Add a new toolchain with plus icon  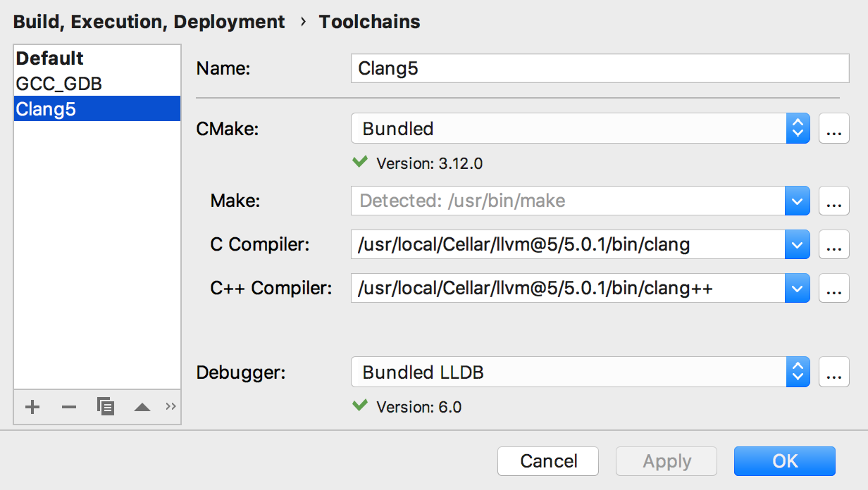tap(32, 407)
